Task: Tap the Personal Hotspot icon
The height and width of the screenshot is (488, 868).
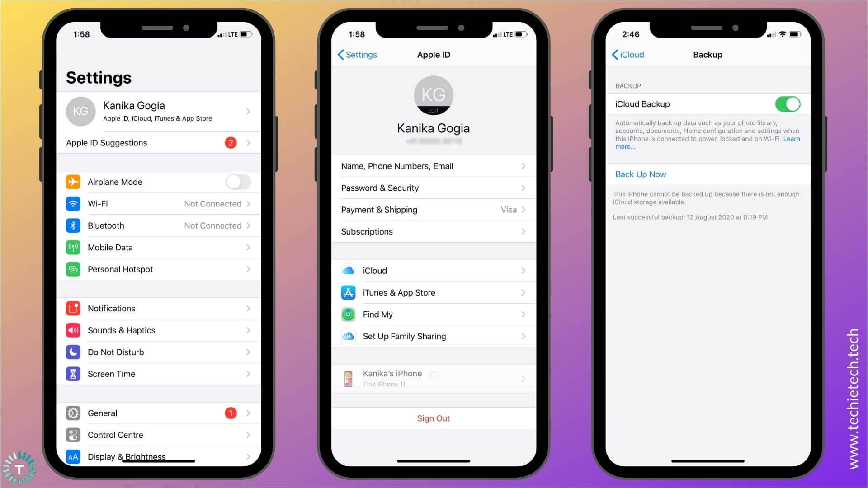Action: click(73, 270)
